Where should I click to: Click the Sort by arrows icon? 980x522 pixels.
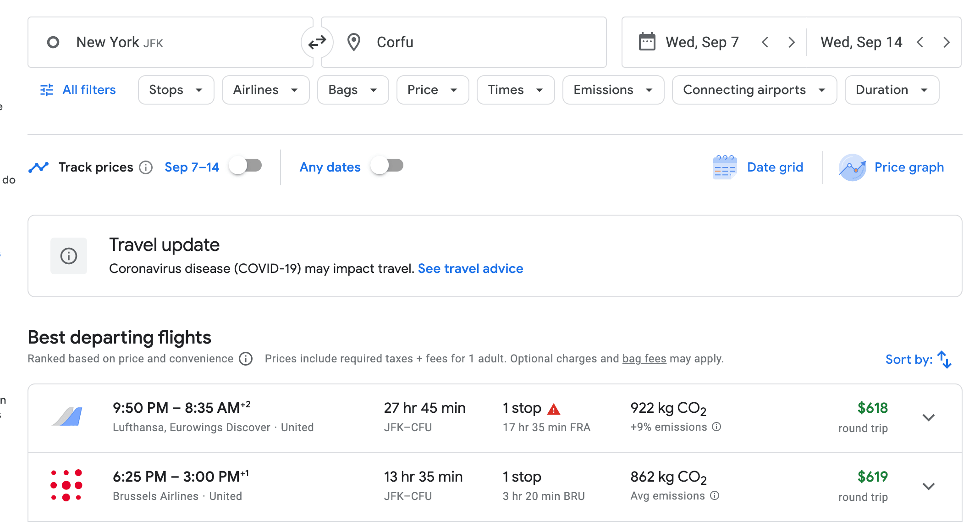pyautogui.click(x=944, y=359)
